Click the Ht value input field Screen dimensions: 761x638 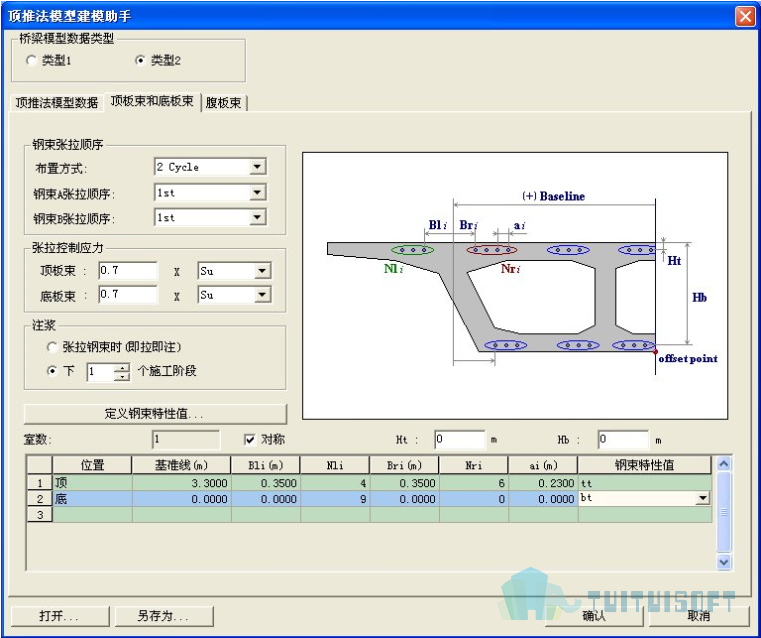[x=460, y=440]
